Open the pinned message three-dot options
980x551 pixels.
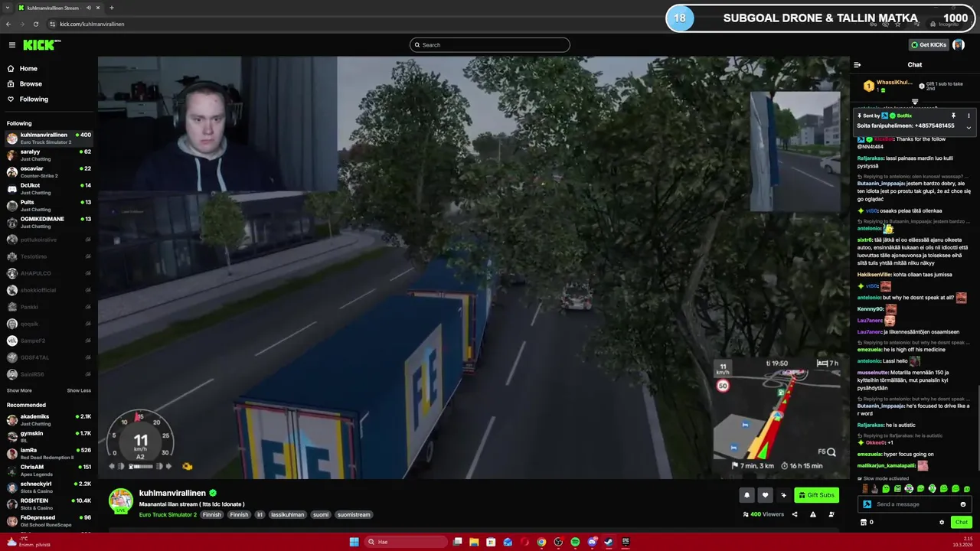click(x=969, y=116)
